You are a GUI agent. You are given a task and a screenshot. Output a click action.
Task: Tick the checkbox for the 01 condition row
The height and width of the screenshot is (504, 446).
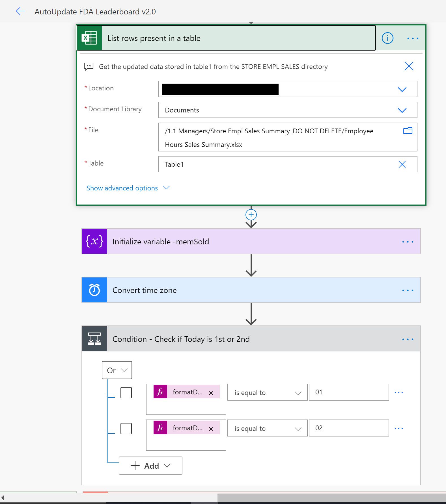126,392
